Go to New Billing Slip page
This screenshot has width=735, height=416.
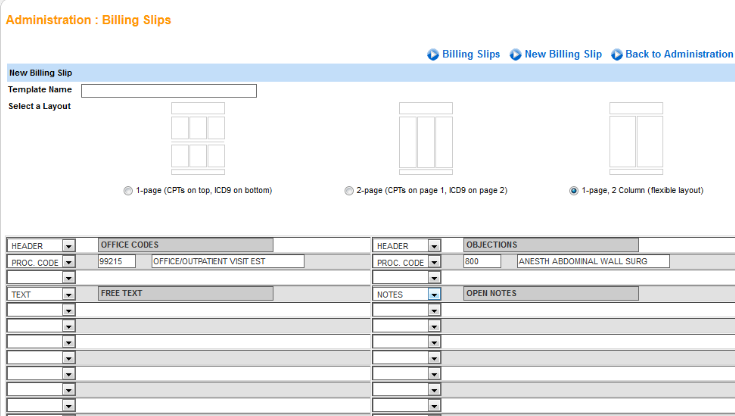(563, 54)
